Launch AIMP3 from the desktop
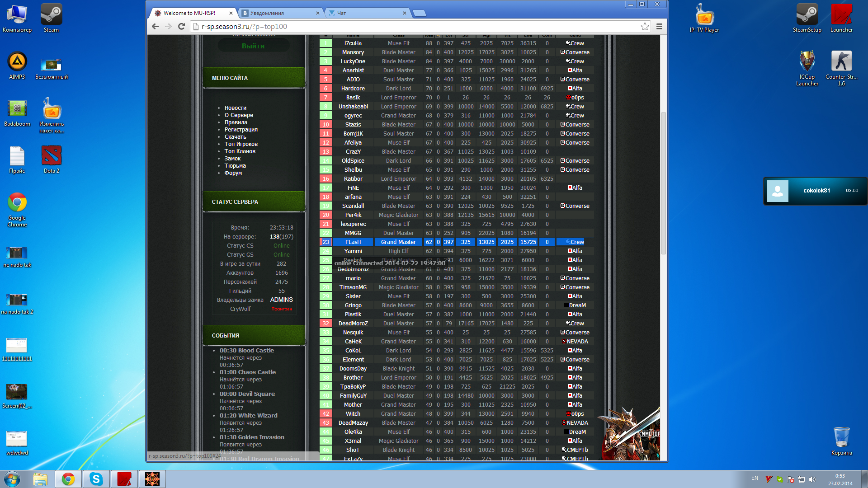868x488 pixels. pos(17,65)
